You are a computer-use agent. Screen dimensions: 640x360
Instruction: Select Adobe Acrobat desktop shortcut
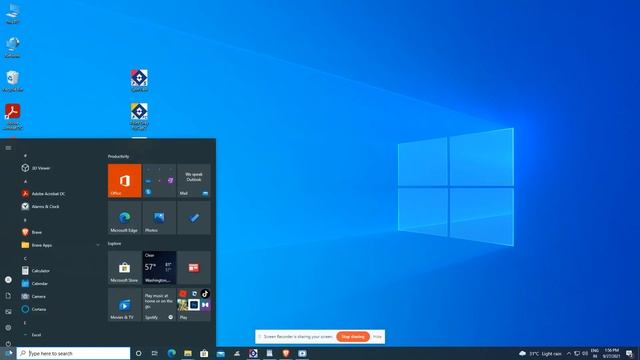[13, 117]
